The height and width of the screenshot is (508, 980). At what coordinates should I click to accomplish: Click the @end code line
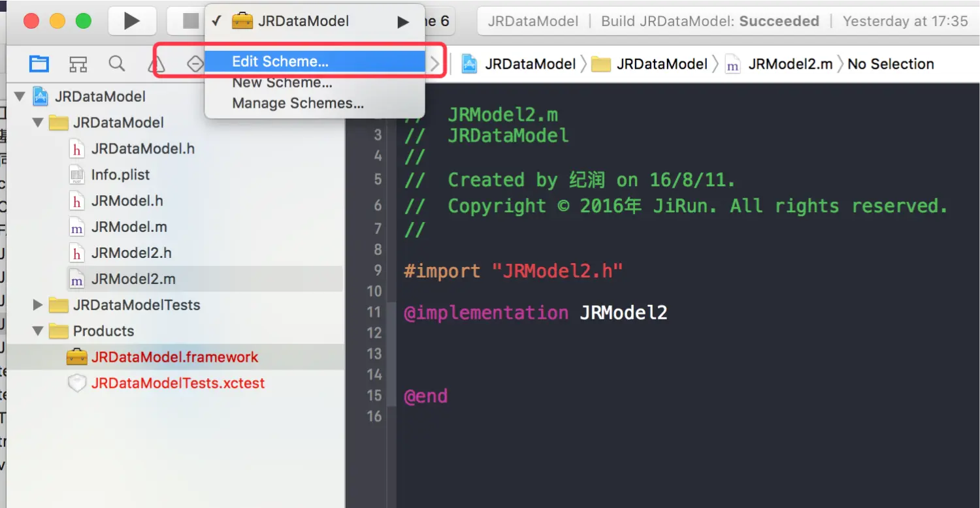[x=425, y=396]
